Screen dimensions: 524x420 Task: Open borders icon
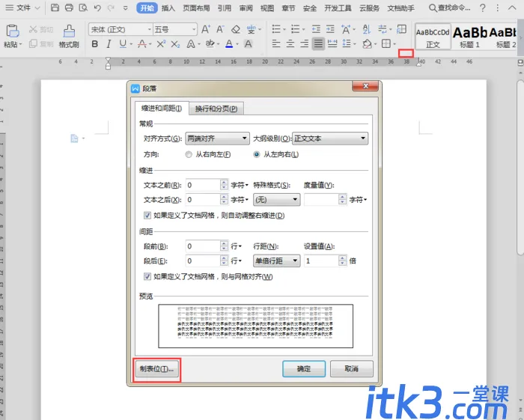[386, 43]
